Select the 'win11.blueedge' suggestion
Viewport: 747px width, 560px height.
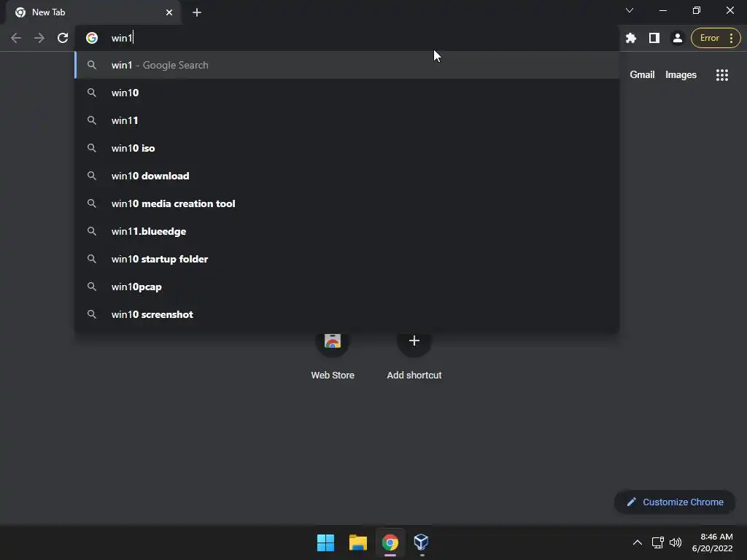[347, 231]
